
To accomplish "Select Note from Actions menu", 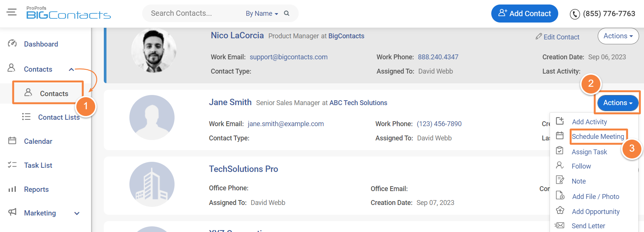I will click(579, 181).
